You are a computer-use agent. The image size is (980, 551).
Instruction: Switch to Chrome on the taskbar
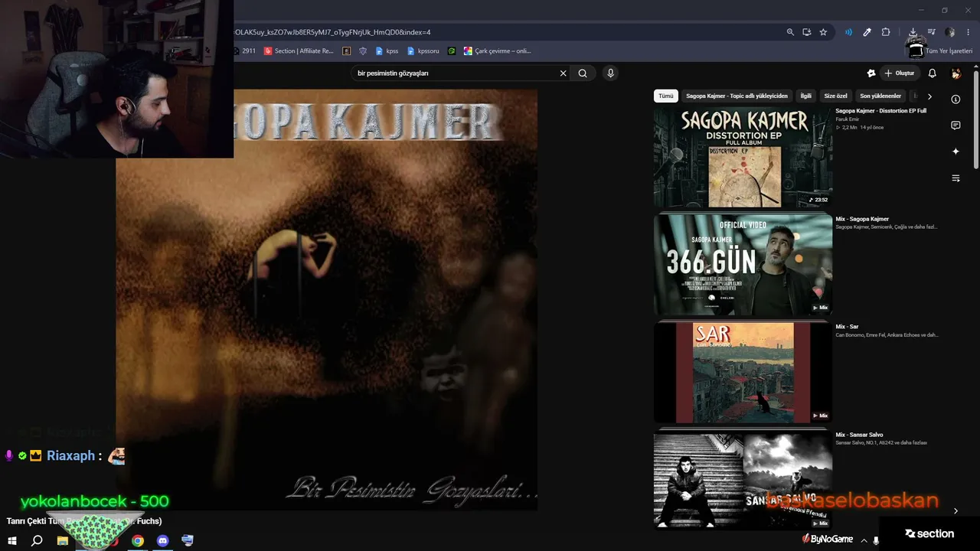[138, 540]
